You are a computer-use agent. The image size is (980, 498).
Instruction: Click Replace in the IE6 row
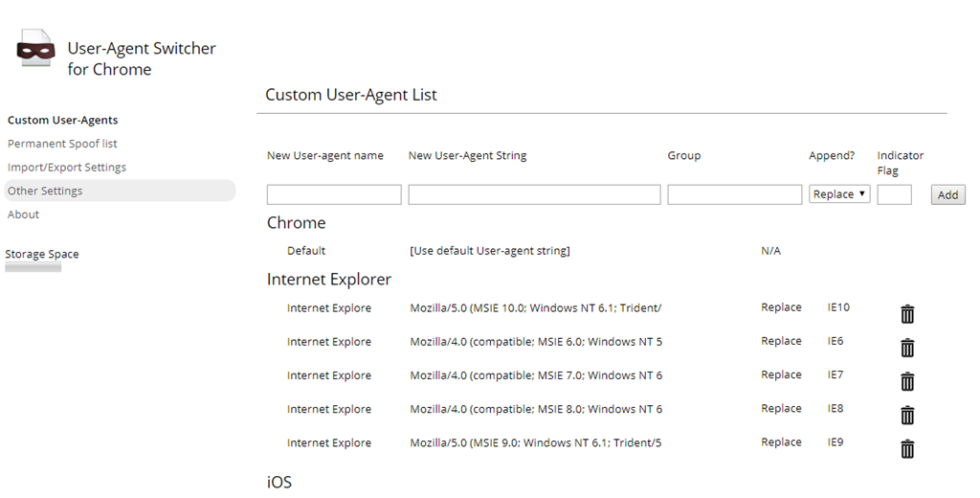tap(781, 341)
